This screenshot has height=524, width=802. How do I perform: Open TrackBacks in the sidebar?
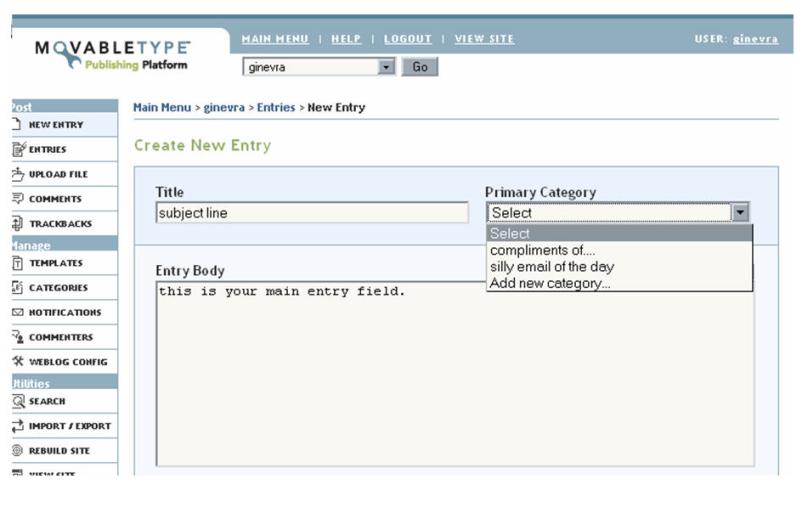click(64, 223)
